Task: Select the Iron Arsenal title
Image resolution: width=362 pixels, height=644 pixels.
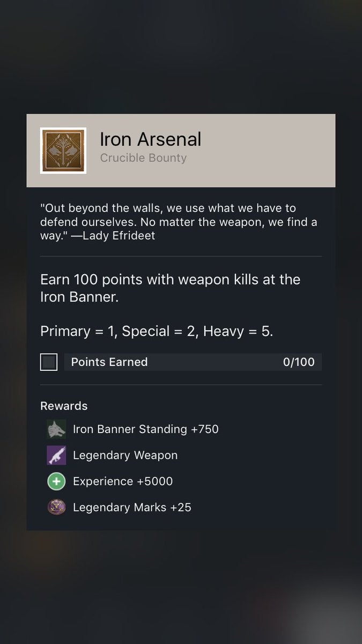Action: 151,140
